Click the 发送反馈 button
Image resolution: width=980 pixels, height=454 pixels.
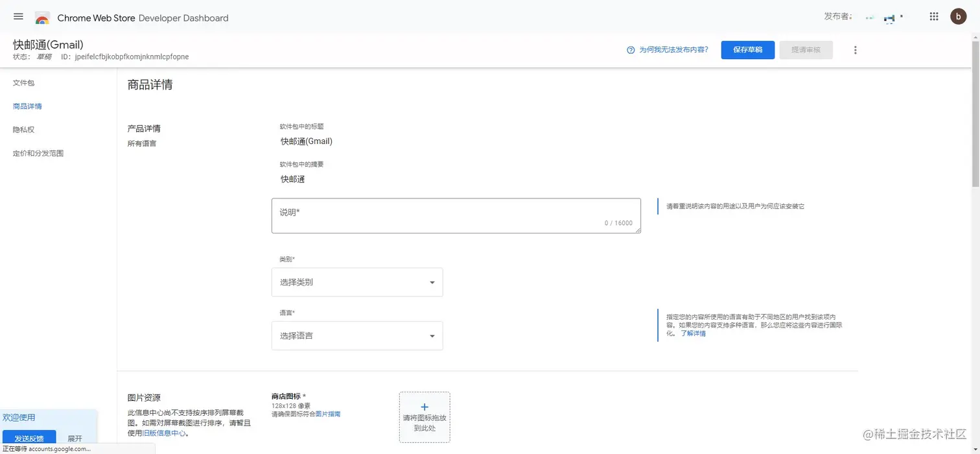[x=29, y=438]
